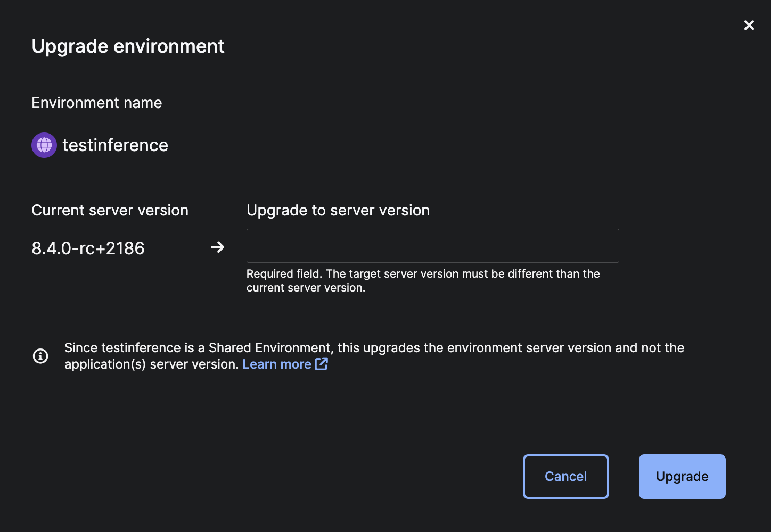Click the Upgrade to server version label
Viewport: 771px width, 532px height.
click(x=338, y=210)
